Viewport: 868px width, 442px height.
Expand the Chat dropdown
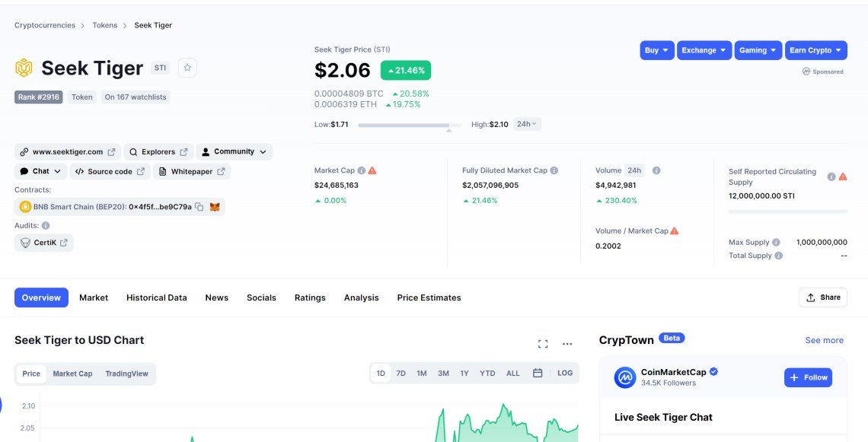click(x=41, y=171)
